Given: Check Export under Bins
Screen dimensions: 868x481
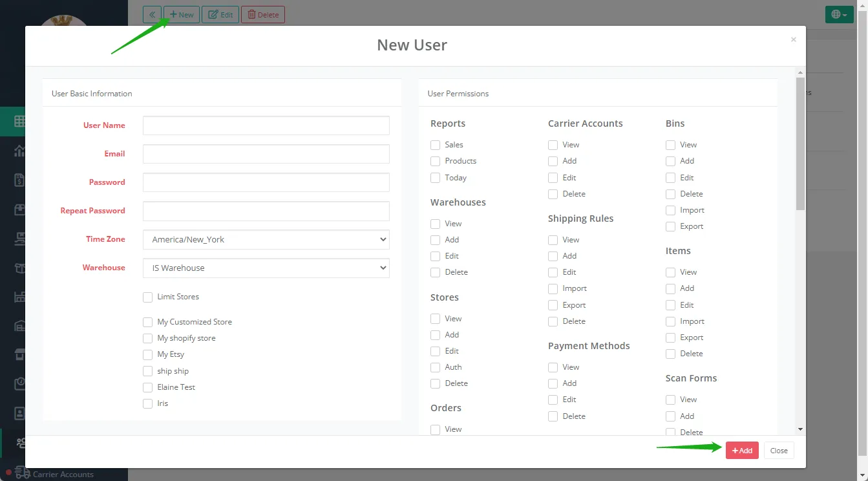Looking at the screenshot, I should 671,226.
